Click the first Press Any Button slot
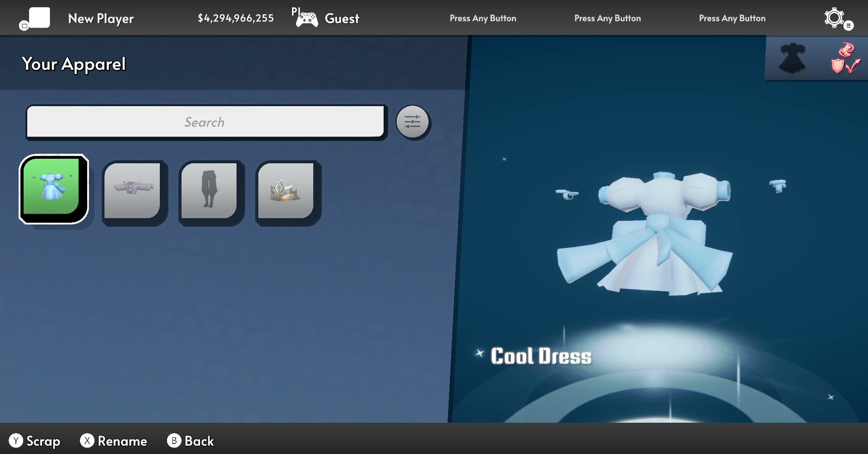The image size is (868, 454). (x=483, y=18)
